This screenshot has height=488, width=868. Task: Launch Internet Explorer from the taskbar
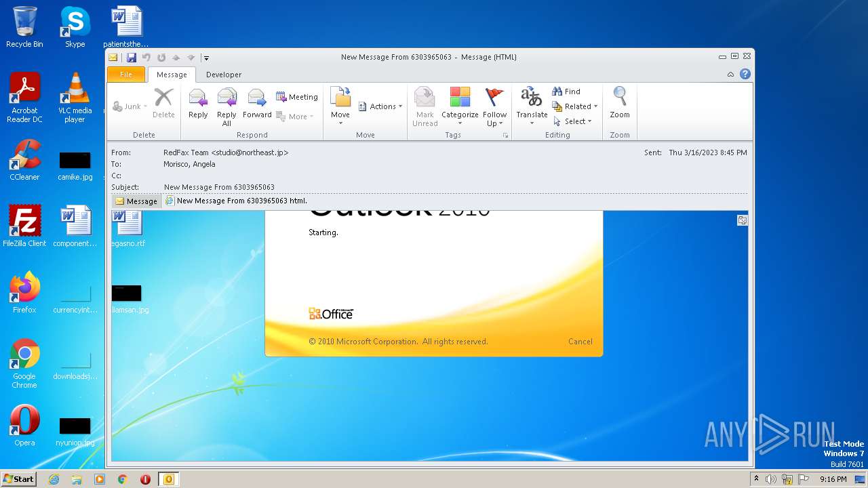[54, 479]
